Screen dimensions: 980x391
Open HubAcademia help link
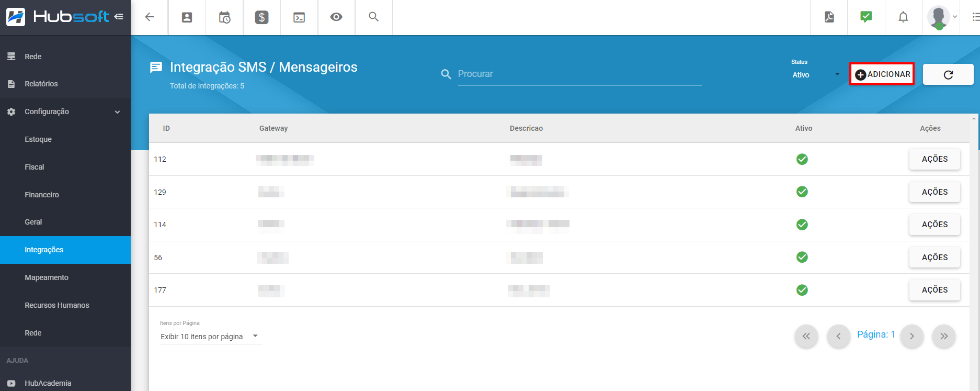[65, 383]
